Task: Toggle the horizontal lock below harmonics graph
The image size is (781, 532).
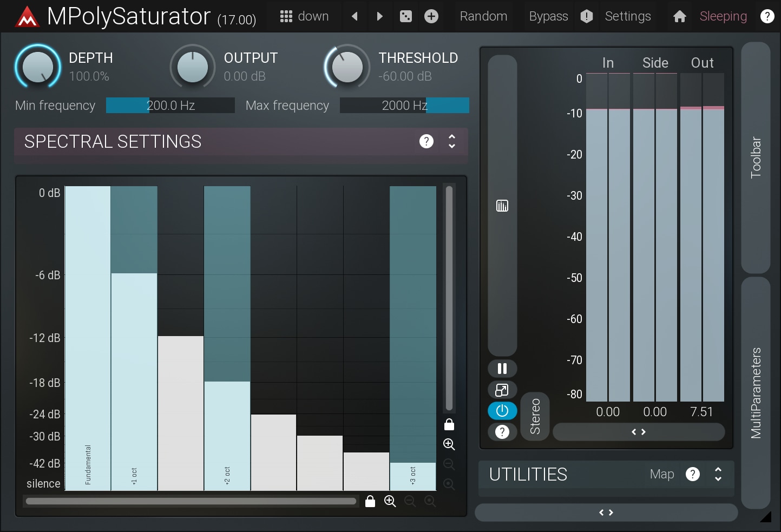Action: click(x=370, y=501)
